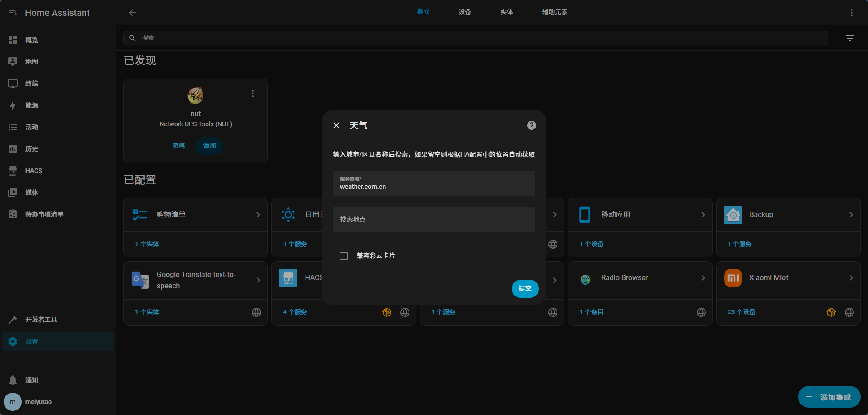This screenshot has width=868, height=415.
Task: Click the 提交 button
Action: click(x=525, y=289)
